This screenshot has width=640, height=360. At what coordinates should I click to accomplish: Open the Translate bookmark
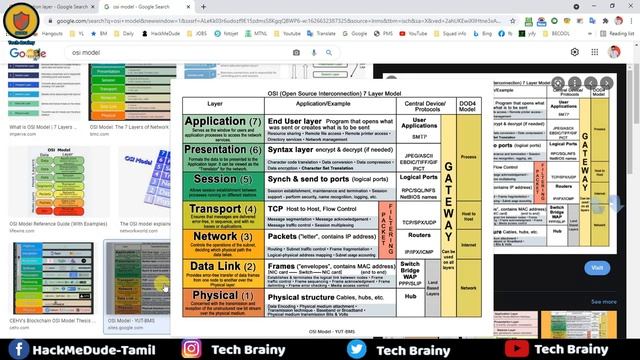point(321,33)
